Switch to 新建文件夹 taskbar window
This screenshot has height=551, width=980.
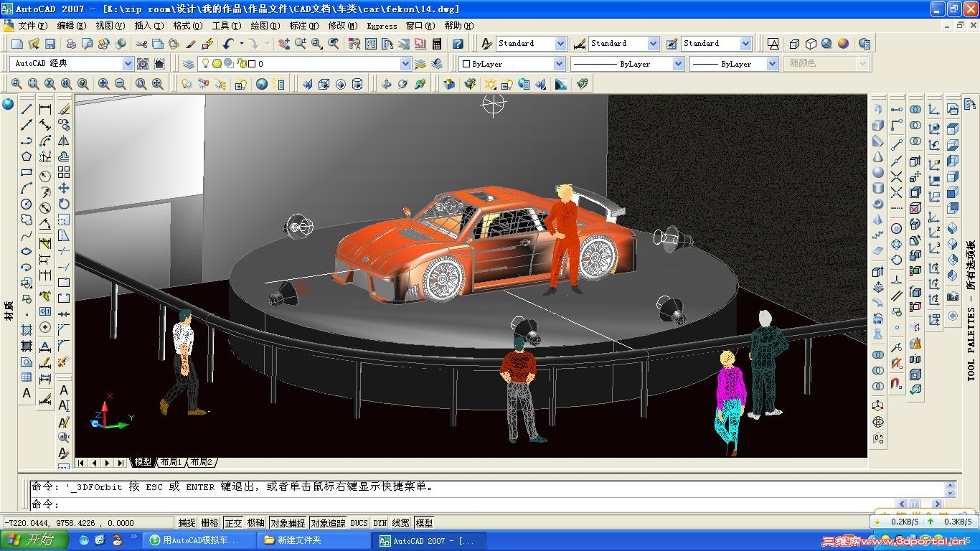pyautogui.click(x=315, y=540)
